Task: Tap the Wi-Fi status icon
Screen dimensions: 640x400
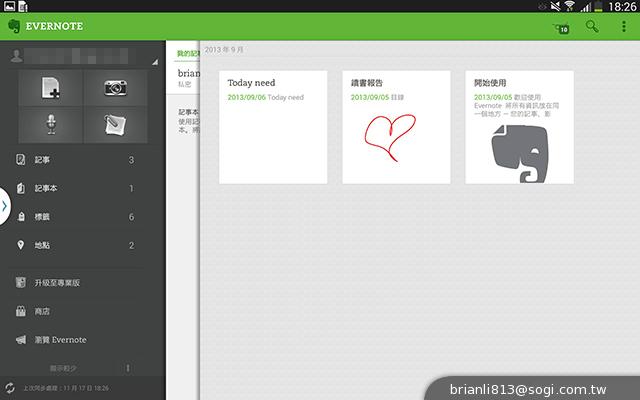Action: 569,6
